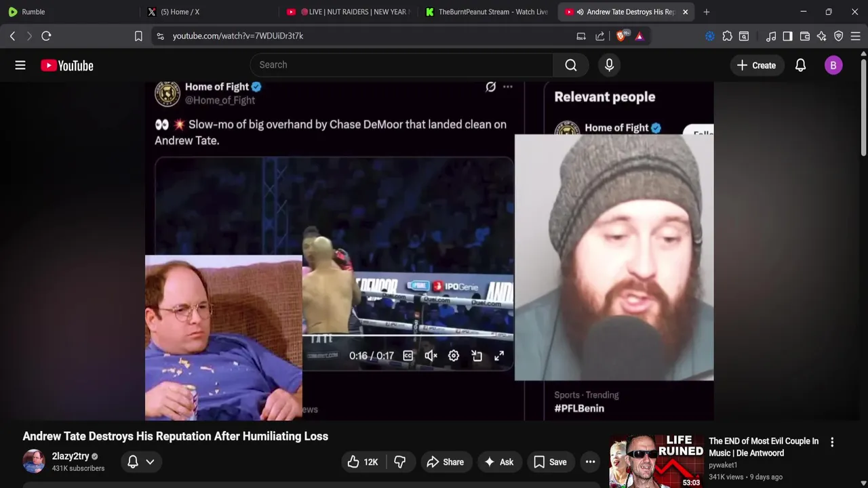Click the embedded clip captions CC icon
868x488 pixels.
(x=408, y=356)
